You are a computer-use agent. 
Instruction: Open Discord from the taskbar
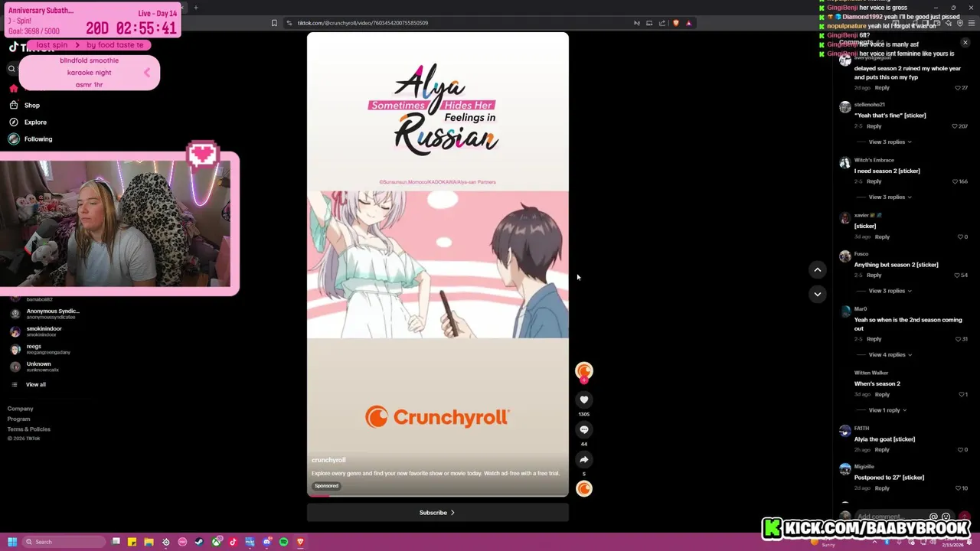pos(266,542)
